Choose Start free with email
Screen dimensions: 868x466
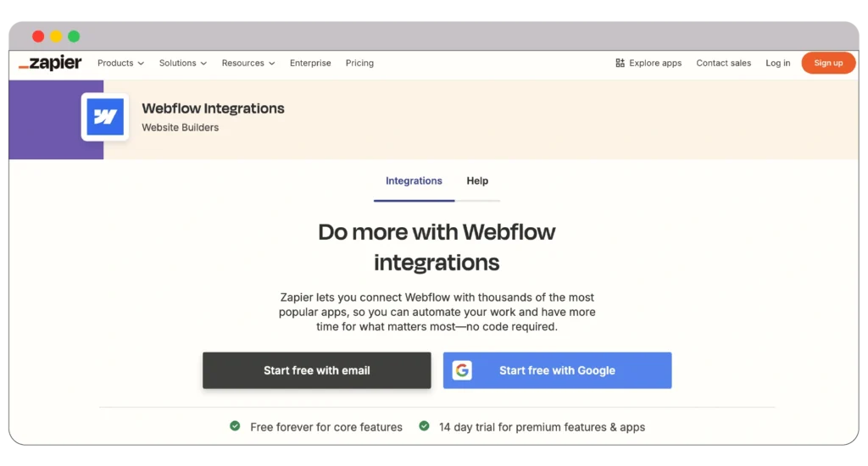pyautogui.click(x=317, y=370)
